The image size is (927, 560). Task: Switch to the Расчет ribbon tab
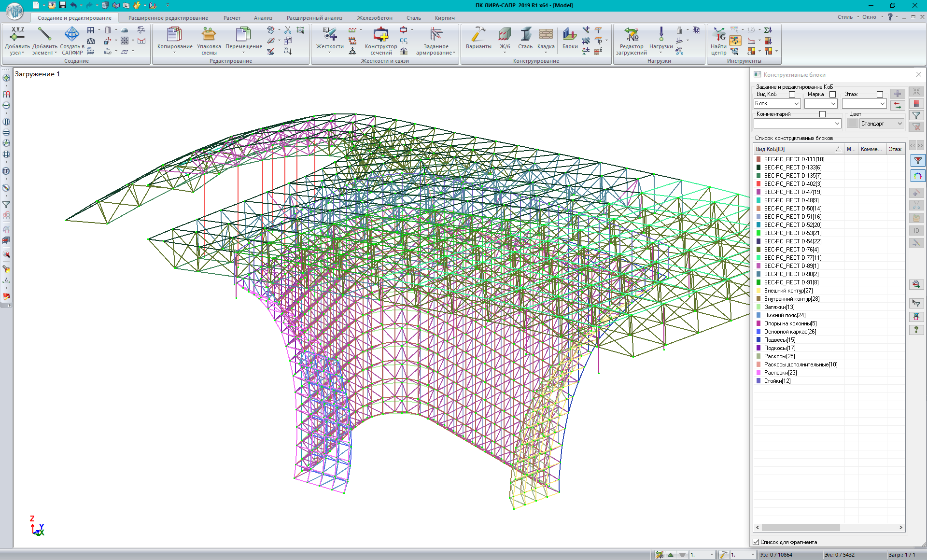(232, 18)
